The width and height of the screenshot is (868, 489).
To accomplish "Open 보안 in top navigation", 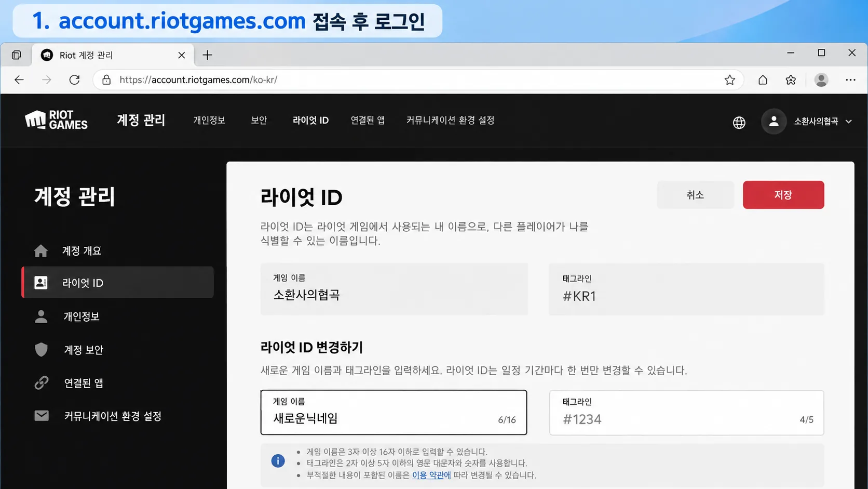I will 259,121.
